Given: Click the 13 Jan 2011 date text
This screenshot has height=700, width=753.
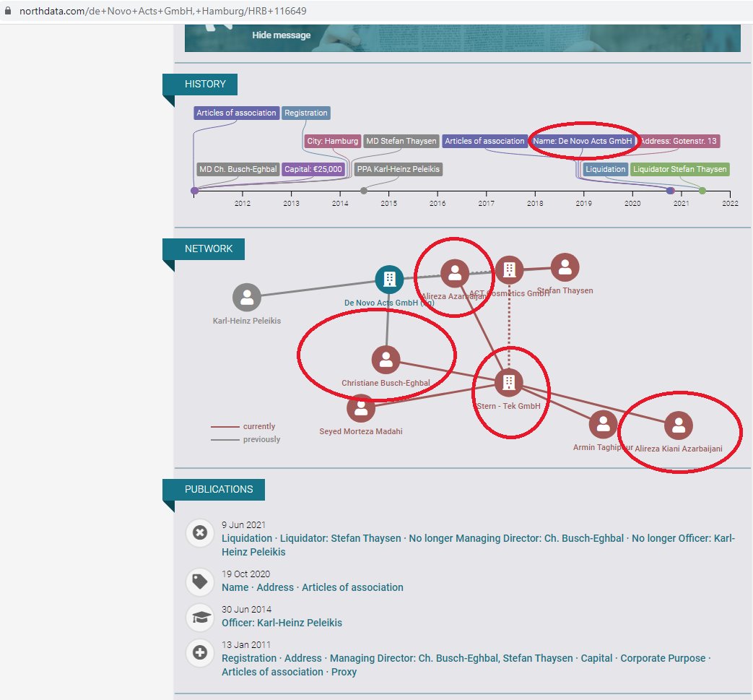Looking at the screenshot, I should tap(246, 645).
